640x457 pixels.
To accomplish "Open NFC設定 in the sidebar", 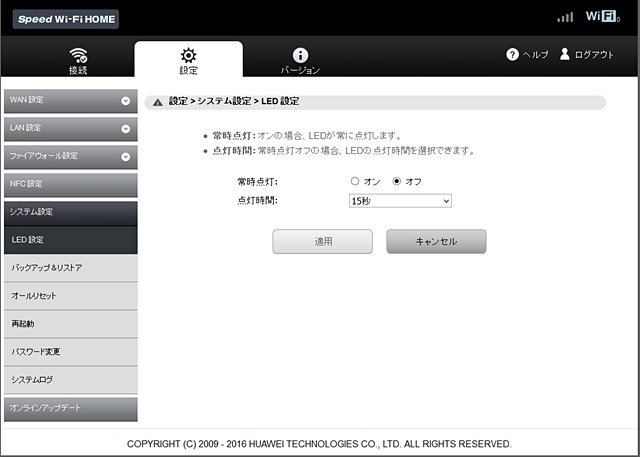I will [x=71, y=185].
